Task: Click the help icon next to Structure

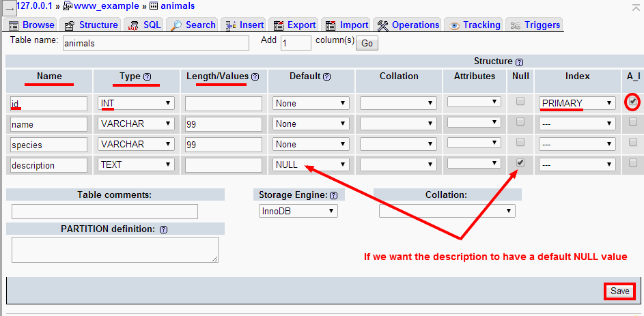Action: 519,62
